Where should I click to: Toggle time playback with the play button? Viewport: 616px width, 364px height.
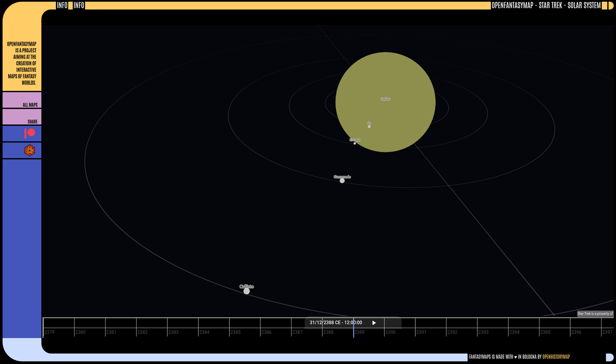coord(374,323)
